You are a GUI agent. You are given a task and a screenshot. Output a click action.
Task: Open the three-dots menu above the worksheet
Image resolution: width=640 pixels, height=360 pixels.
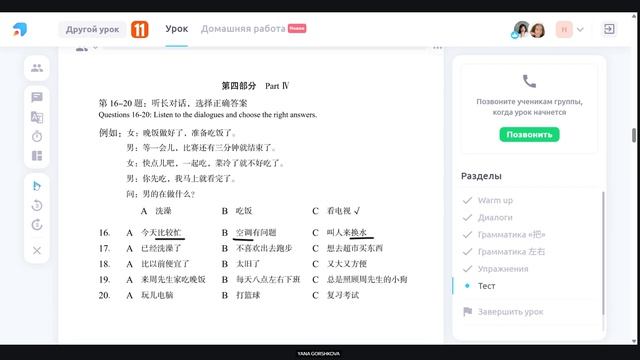pyautogui.click(x=438, y=48)
